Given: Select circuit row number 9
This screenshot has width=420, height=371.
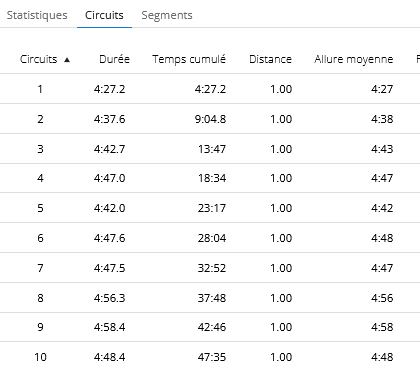Looking at the screenshot, I should (210, 327).
